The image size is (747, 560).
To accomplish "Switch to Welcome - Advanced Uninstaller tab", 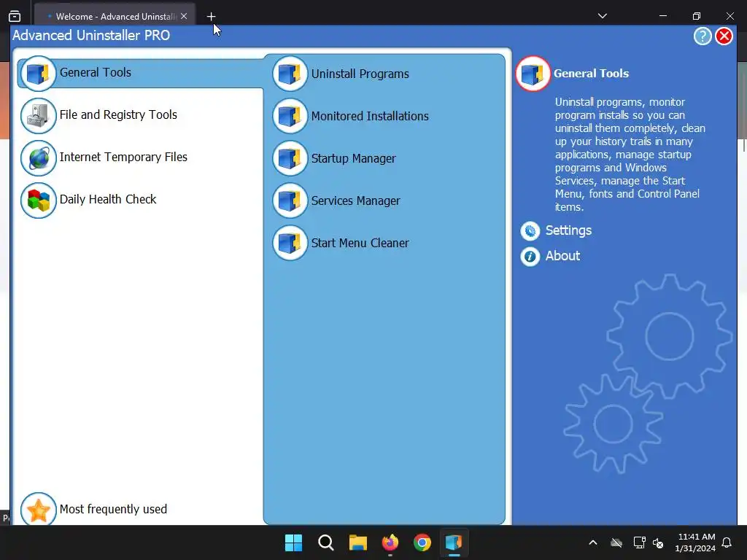I will point(115,16).
